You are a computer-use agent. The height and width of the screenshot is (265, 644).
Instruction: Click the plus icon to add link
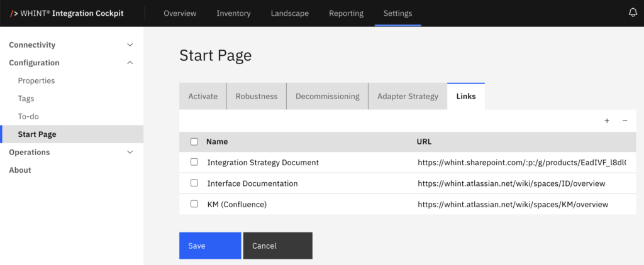[607, 121]
